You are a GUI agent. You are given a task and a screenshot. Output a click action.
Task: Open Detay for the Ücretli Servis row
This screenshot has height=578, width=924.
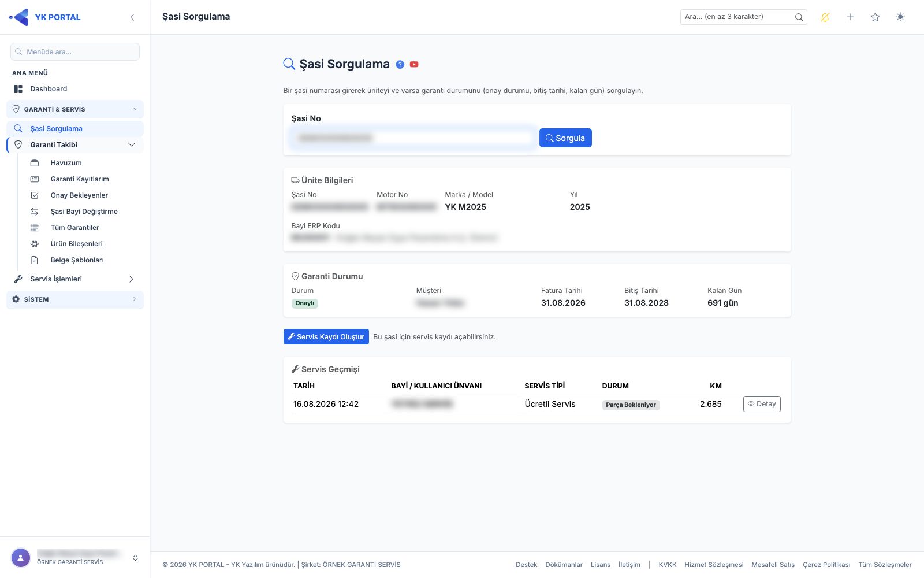click(x=762, y=404)
